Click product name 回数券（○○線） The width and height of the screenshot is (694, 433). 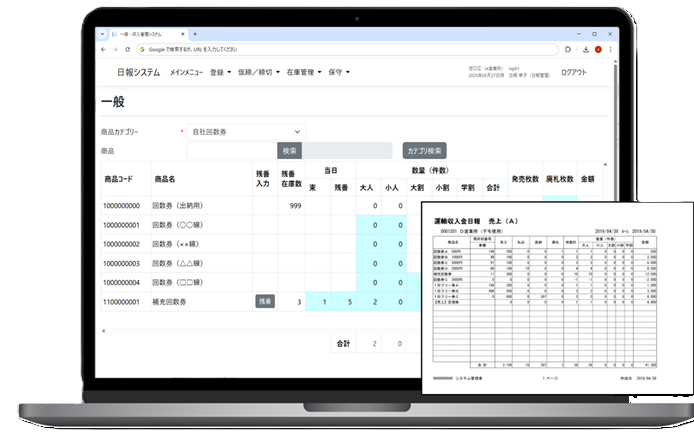(x=177, y=225)
